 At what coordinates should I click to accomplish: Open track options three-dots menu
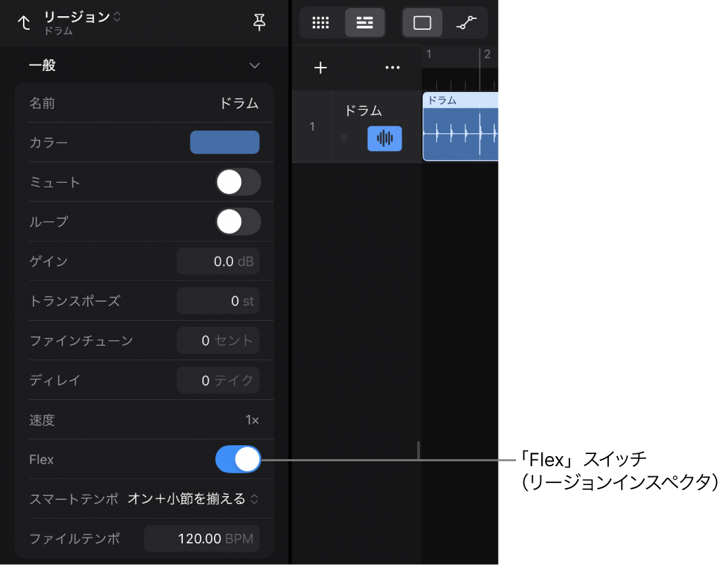pyautogui.click(x=392, y=68)
